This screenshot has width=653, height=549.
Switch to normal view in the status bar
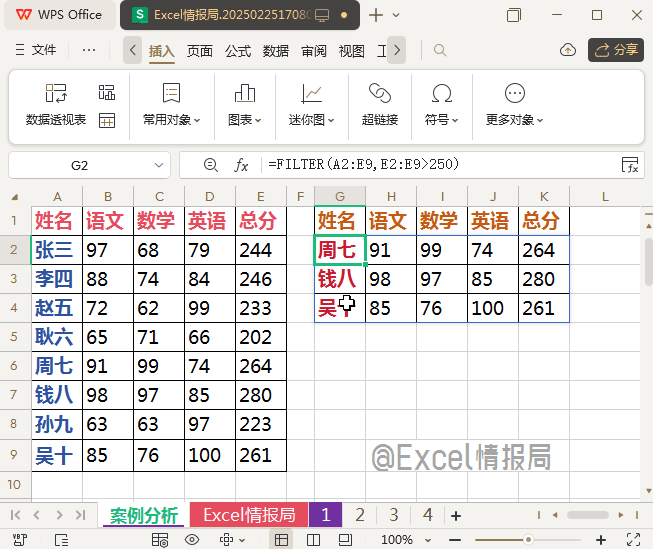tap(283, 540)
